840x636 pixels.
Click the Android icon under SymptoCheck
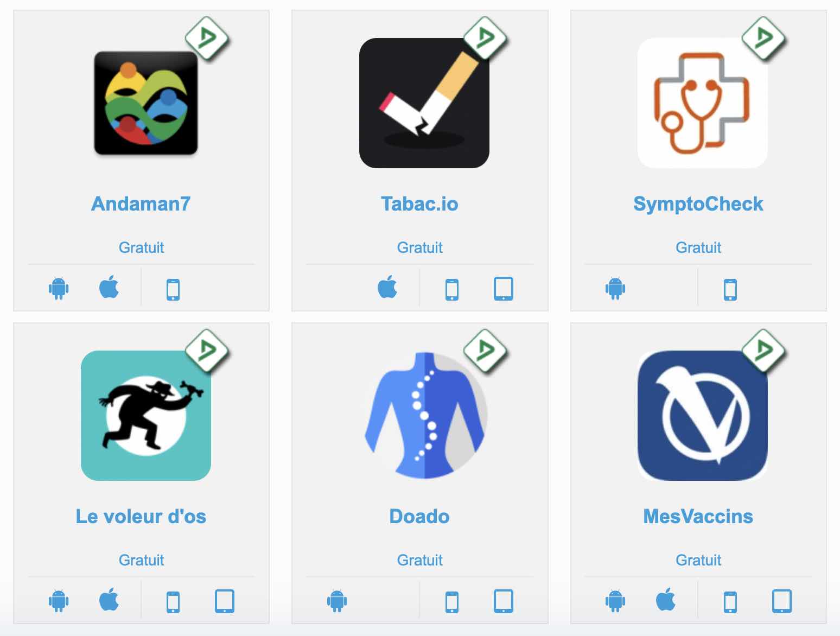tap(615, 288)
